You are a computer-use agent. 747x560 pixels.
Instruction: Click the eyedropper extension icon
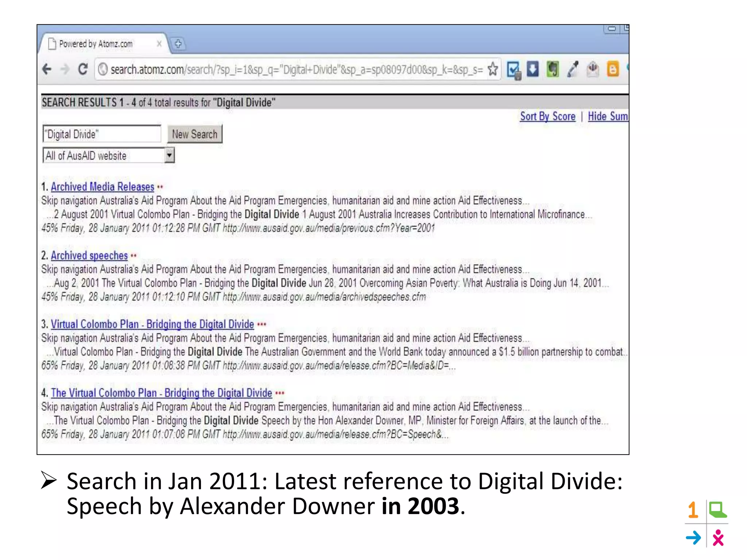point(573,69)
